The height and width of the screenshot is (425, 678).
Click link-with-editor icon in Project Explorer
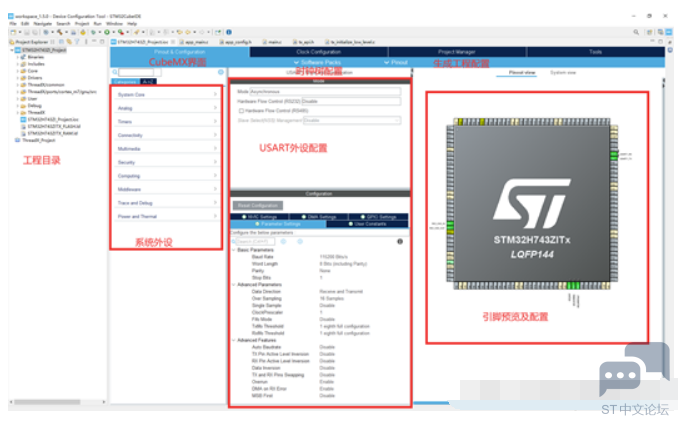pyautogui.click(x=69, y=42)
